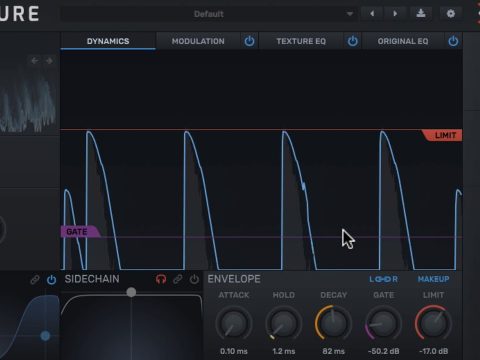Toggle Modulation power button
The height and width of the screenshot is (360, 480).
pos(249,41)
